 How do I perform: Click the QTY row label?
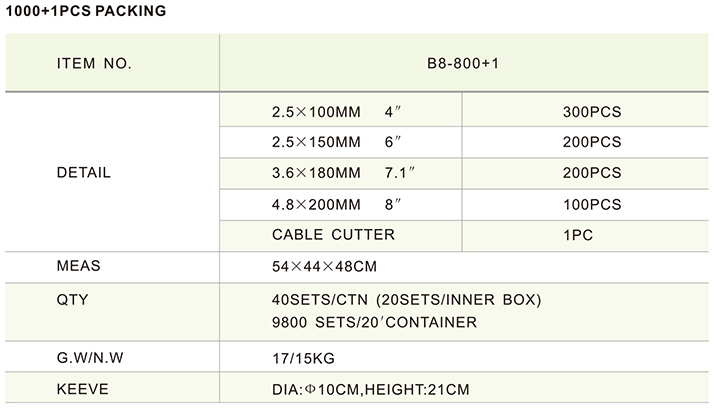click(75, 299)
